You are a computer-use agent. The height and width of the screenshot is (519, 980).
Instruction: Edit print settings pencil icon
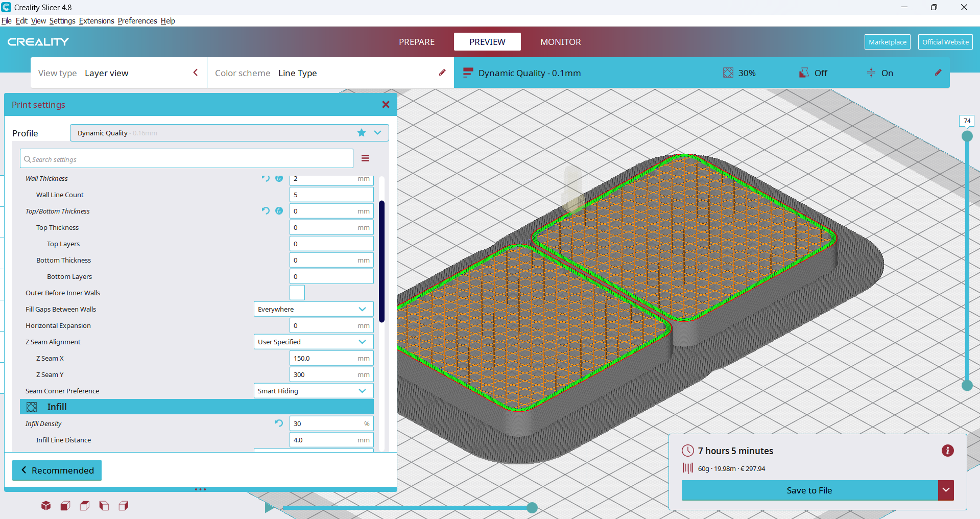pyautogui.click(x=938, y=73)
